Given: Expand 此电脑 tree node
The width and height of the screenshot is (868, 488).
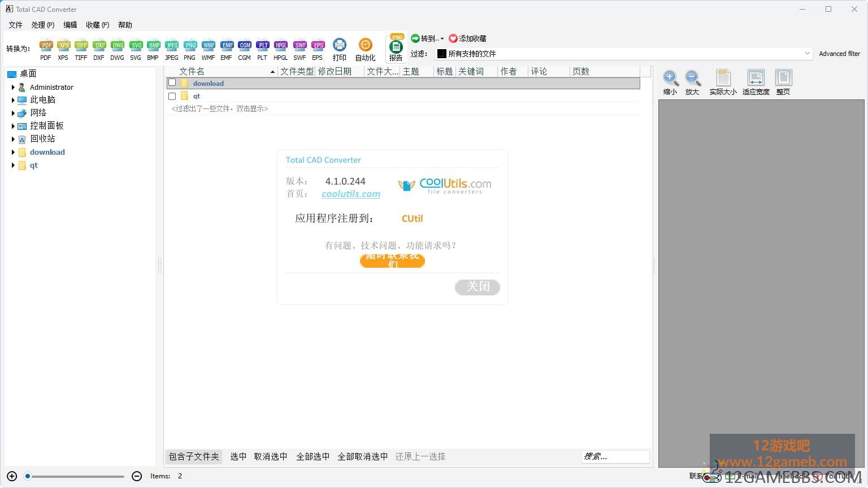Looking at the screenshot, I should pos(13,100).
